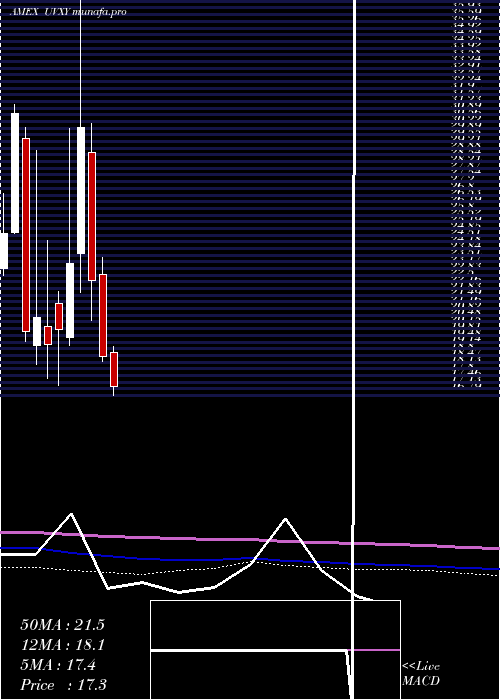
Task: Click the last red candlestick at chart low
Action: coord(114,370)
